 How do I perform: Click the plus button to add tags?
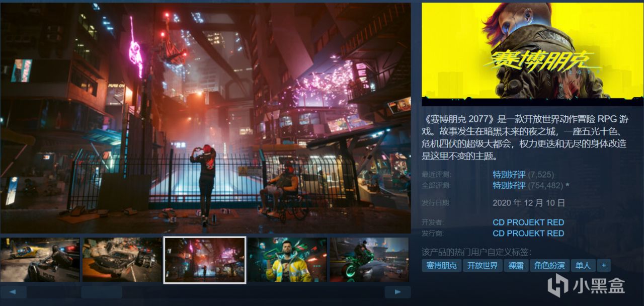tap(604, 265)
